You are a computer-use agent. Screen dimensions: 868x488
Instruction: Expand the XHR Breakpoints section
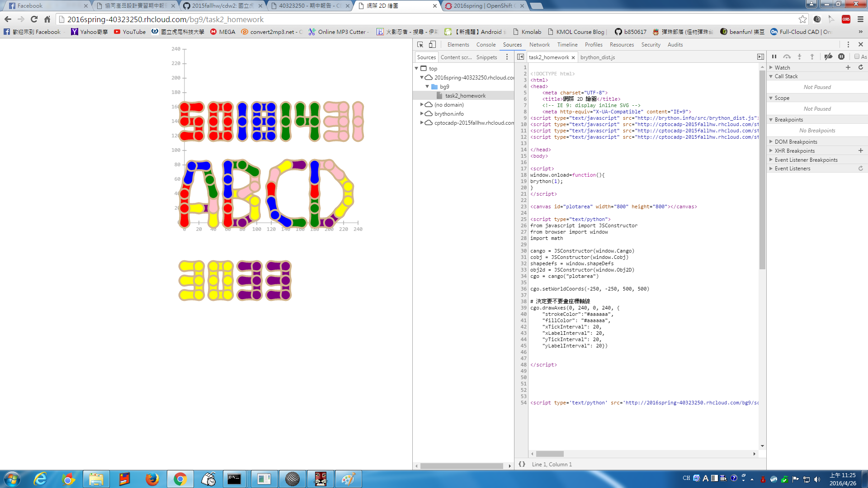pos(771,150)
